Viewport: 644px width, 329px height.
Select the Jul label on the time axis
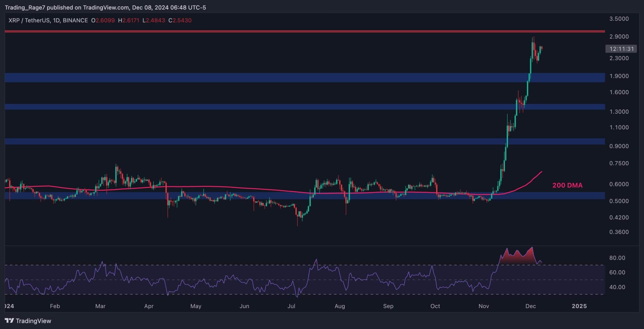point(292,306)
